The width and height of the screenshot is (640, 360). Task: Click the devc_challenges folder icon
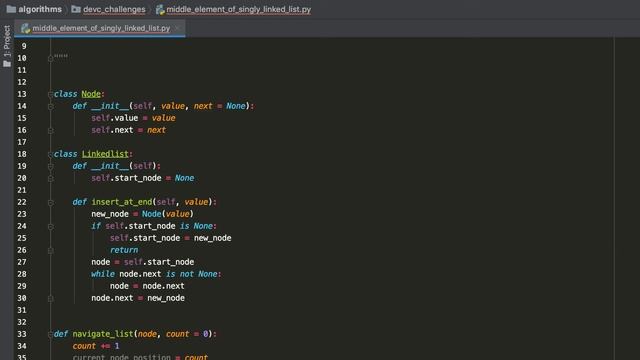coord(76,9)
